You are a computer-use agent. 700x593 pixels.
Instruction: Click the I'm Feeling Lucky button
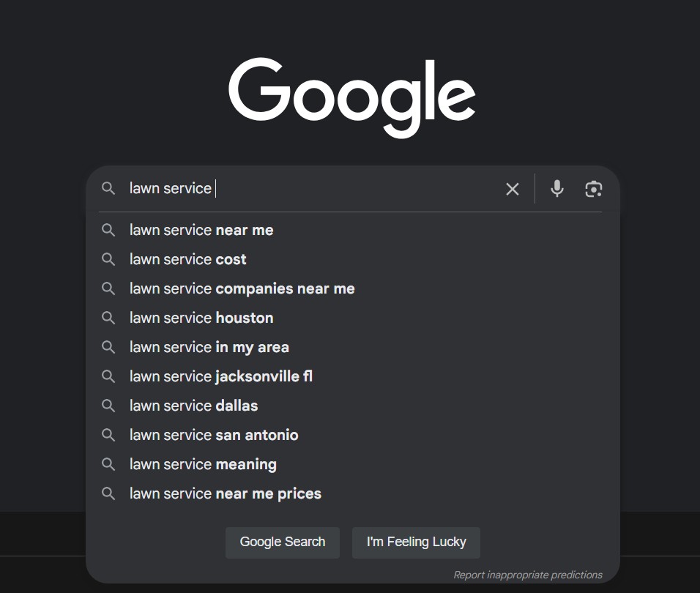(416, 542)
